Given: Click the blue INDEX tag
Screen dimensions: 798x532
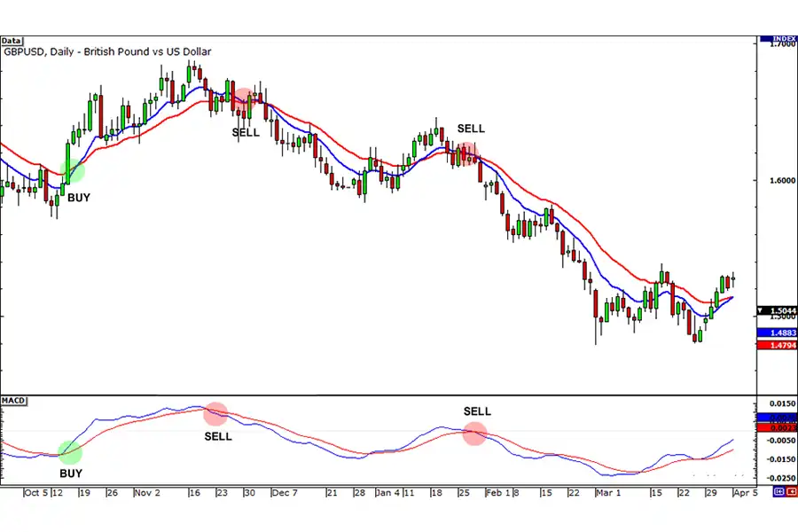Looking at the screenshot, I should pos(778,39).
